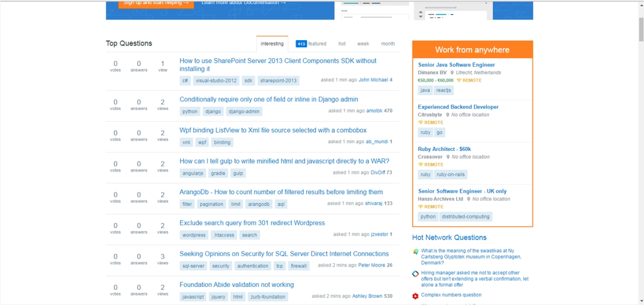Screen dimensions: 644x305
Task: Open the month tab
Action: pos(387,44)
